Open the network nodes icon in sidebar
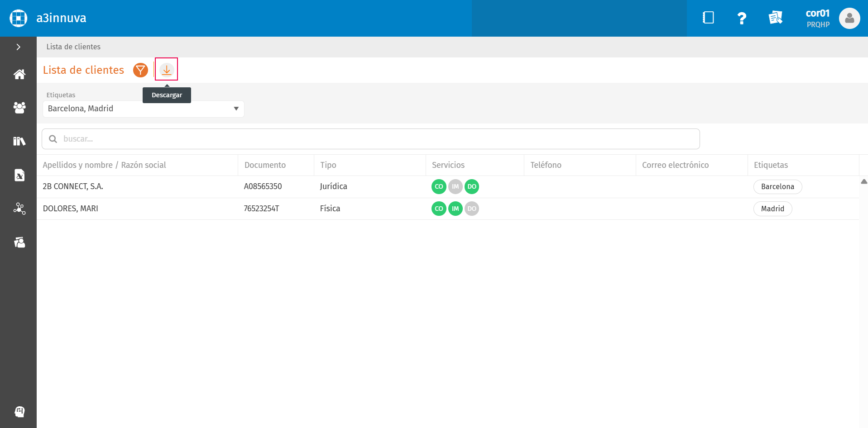 (19, 209)
